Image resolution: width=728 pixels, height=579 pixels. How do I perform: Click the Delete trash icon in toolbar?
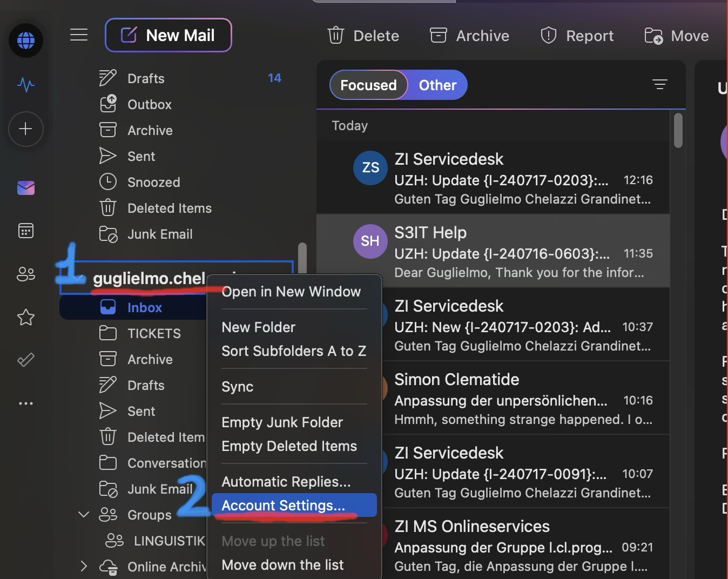336,36
